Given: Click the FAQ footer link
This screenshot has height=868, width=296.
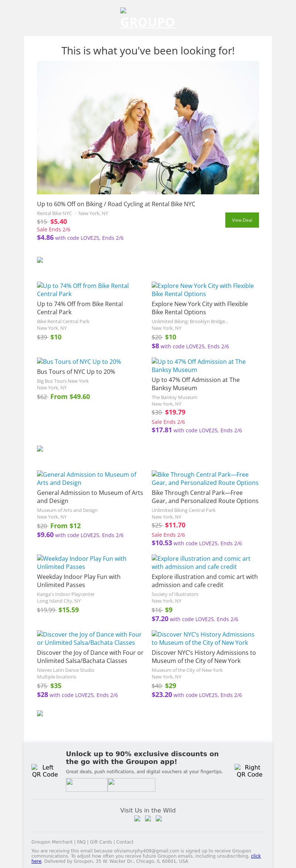Looking at the screenshot, I should click(81, 842).
